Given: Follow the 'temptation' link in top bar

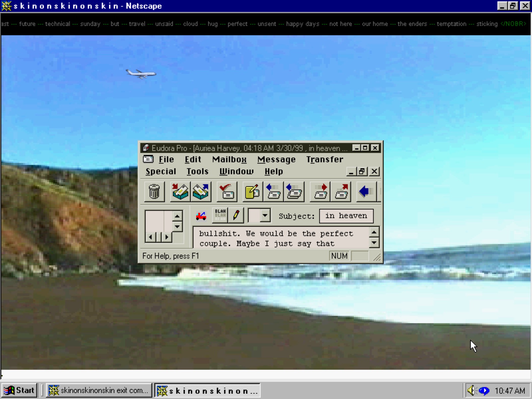Looking at the screenshot, I should [451, 24].
